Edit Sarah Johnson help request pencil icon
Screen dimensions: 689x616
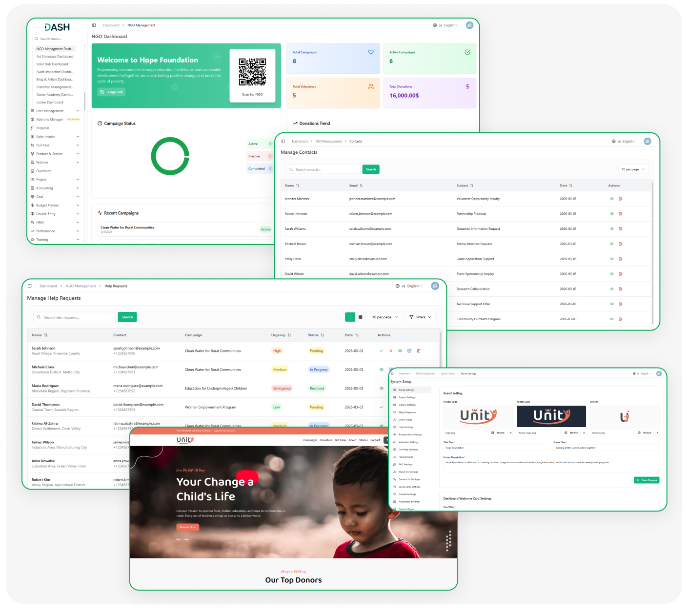pos(409,351)
